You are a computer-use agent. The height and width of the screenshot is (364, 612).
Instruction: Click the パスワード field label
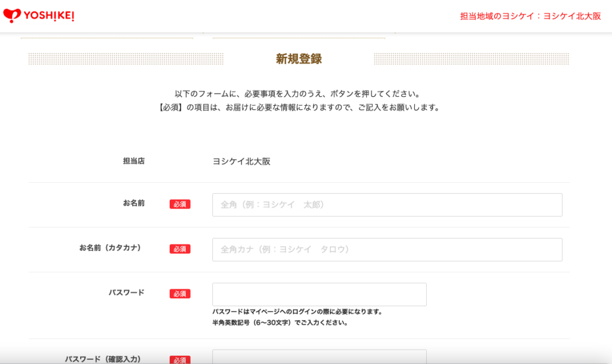pyautogui.click(x=126, y=293)
